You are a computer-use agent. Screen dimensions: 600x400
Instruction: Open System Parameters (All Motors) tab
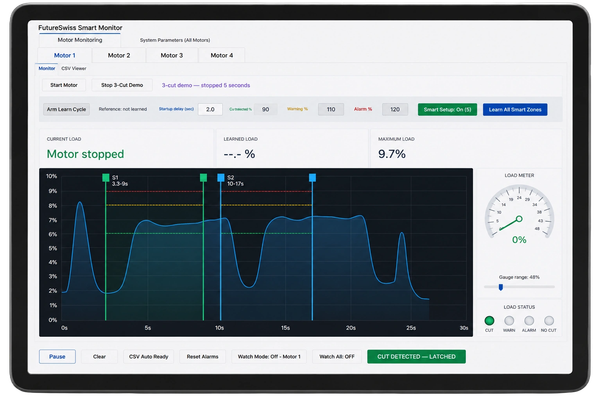click(175, 40)
